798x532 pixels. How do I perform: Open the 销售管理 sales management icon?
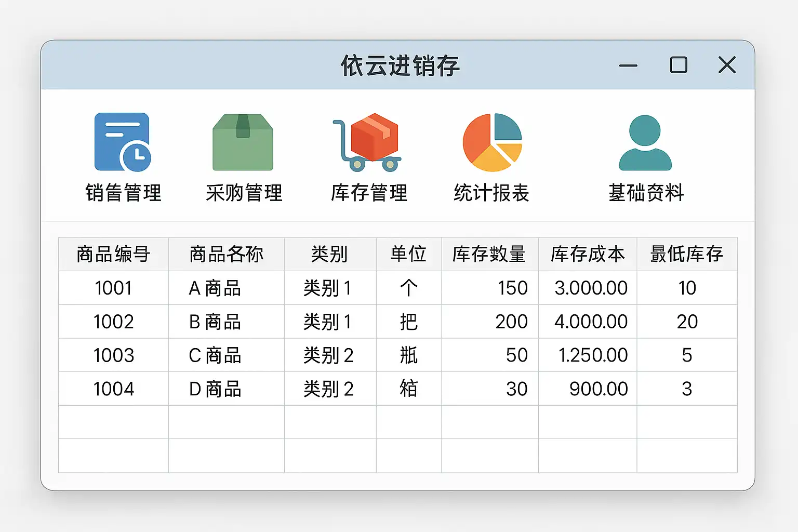[123, 143]
